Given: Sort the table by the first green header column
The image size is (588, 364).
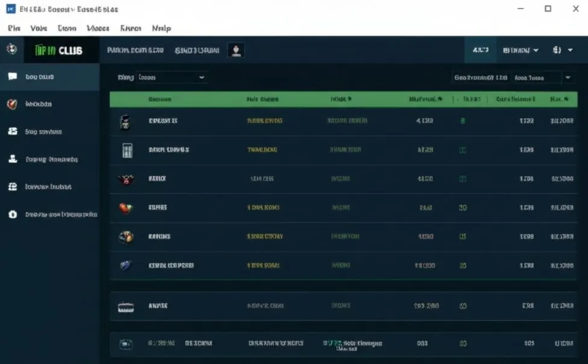Looking at the screenshot, I should point(160,99).
